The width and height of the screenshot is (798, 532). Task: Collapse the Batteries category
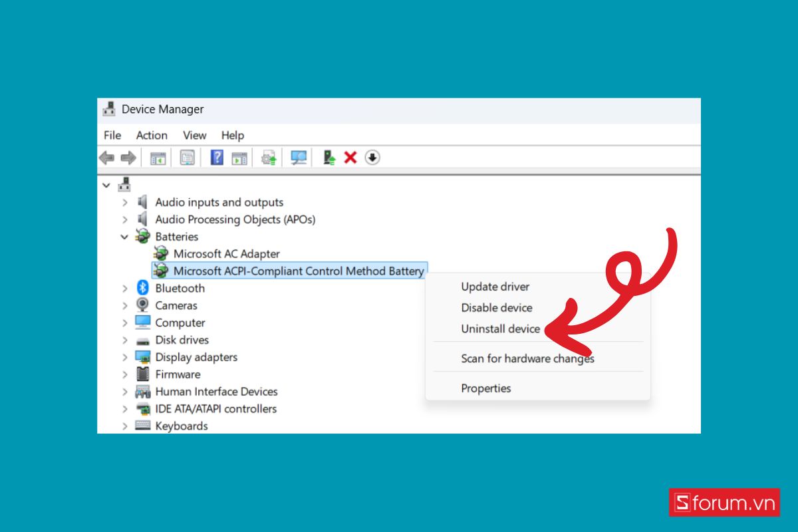click(x=124, y=237)
